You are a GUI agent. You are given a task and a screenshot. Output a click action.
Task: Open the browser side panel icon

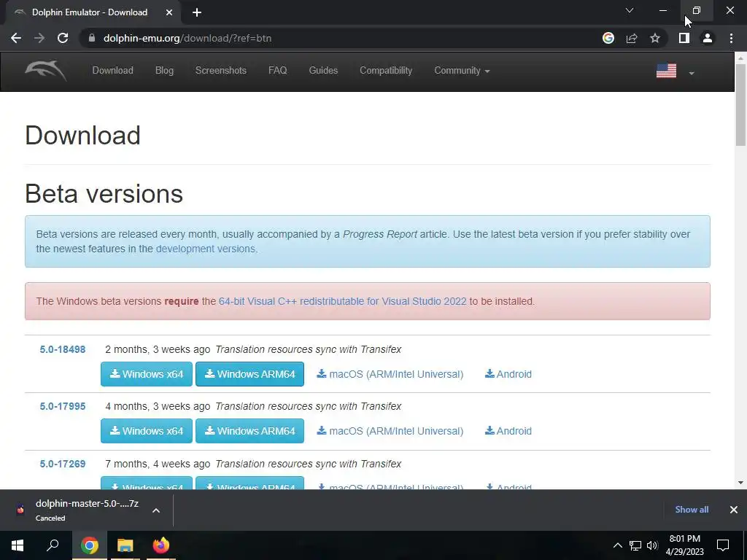tap(684, 38)
